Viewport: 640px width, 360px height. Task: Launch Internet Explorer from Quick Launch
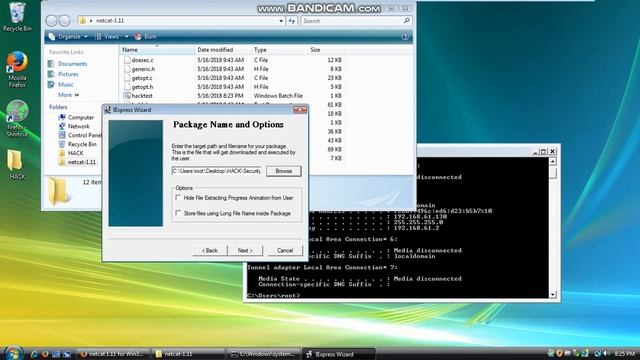[x=34, y=354]
